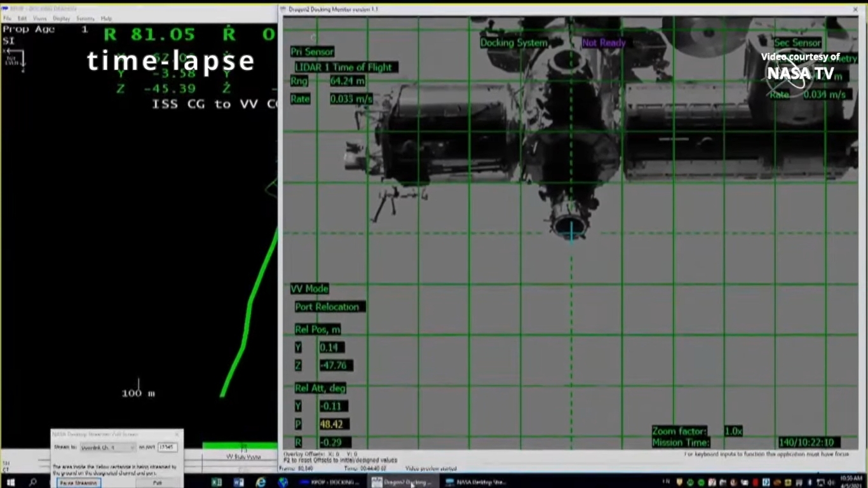Click the Pause Streaming button
Screen dimensions: 868x488
pos(78,484)
